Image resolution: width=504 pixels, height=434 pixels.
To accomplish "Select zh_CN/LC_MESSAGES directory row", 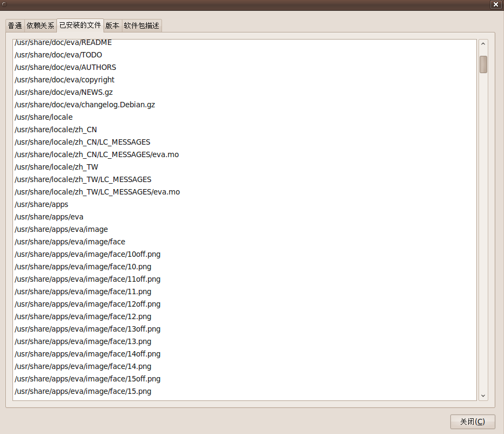I will [x=244, y=142].
